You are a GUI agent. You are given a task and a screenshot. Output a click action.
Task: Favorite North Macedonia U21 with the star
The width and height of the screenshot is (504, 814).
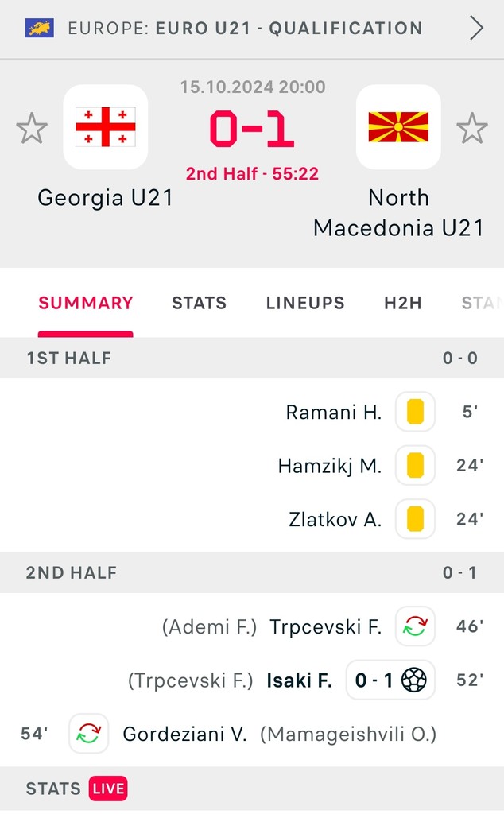[472, 128]
